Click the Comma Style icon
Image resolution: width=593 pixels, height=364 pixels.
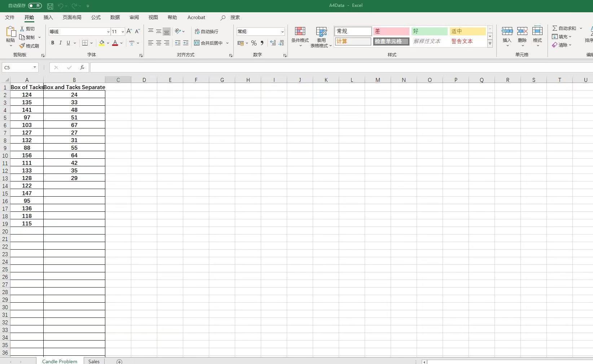pyautogui.click(x=262, y=43)
